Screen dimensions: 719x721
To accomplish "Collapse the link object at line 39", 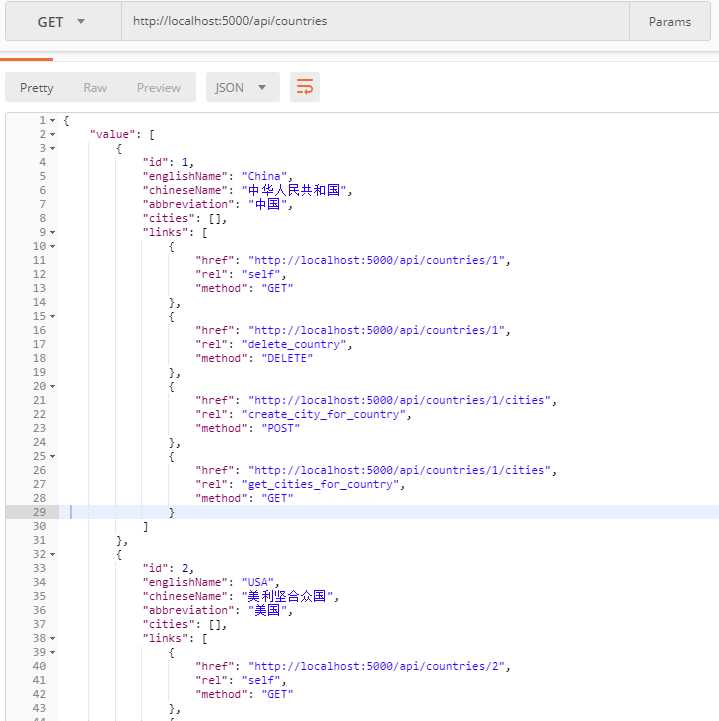I will point(52,652).
